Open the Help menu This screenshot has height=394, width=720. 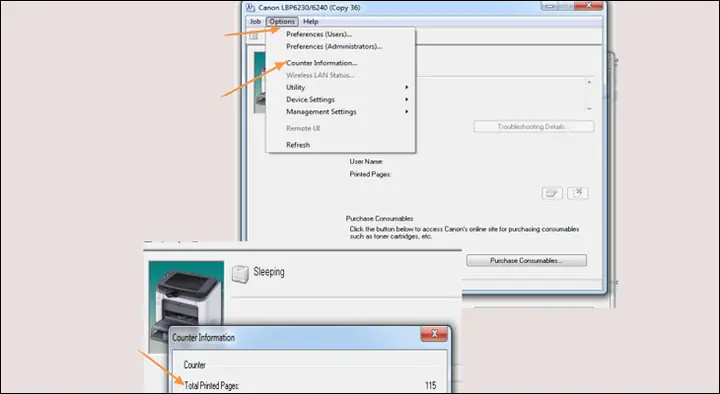[x=310, y=22]
